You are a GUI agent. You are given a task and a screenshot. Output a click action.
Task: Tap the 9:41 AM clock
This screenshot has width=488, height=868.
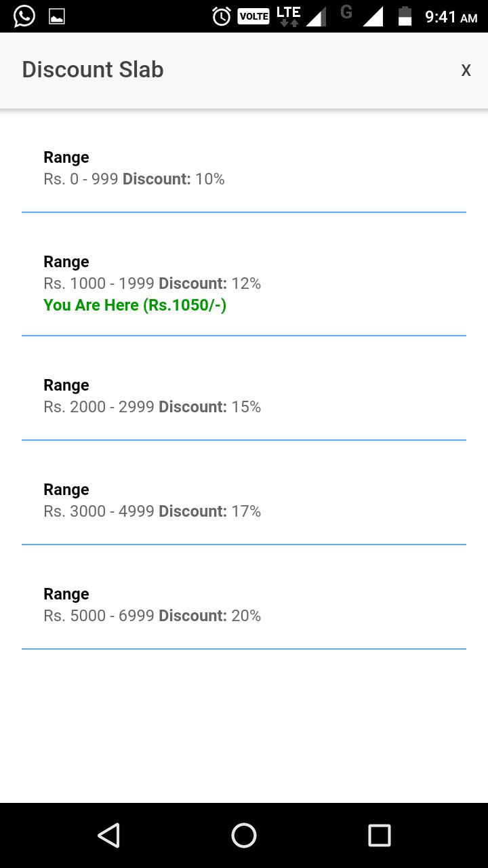451,17
